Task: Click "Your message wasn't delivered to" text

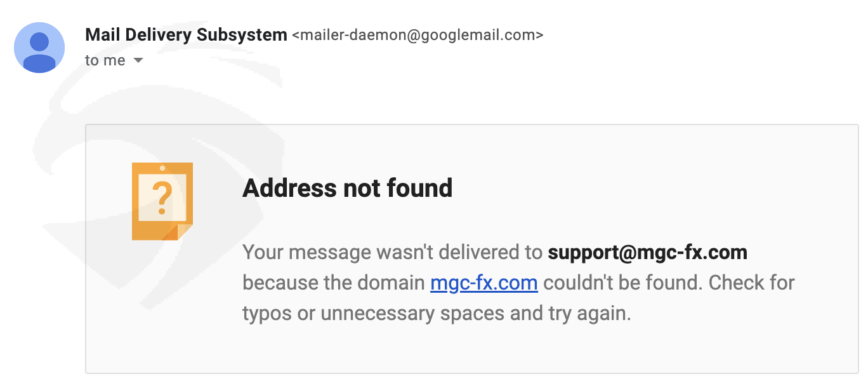Action: (x=392, y=253)
